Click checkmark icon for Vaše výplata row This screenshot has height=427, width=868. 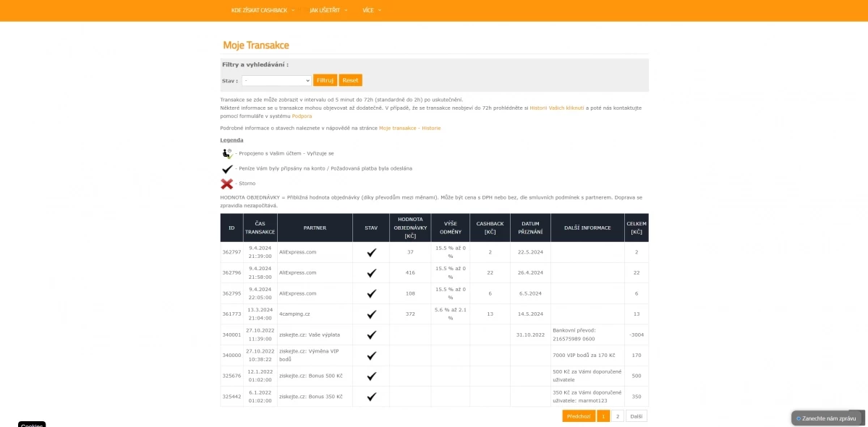pyautogui.click(x=372, y=335)
